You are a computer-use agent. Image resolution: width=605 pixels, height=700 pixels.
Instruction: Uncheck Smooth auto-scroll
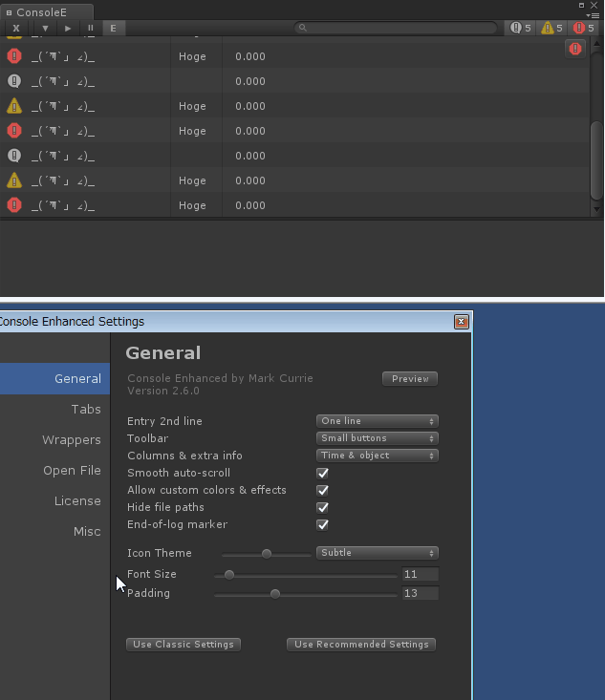322,474
